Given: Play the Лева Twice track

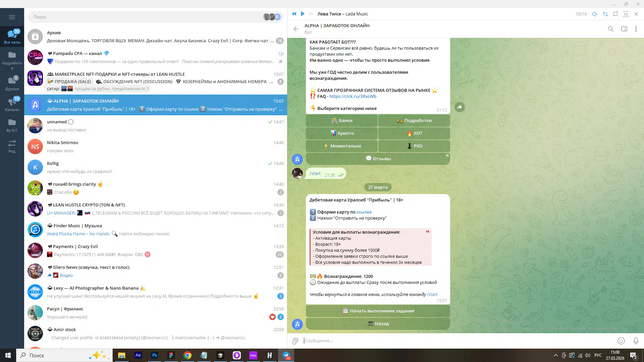Looking at the screenshot, I should [303, 14].
